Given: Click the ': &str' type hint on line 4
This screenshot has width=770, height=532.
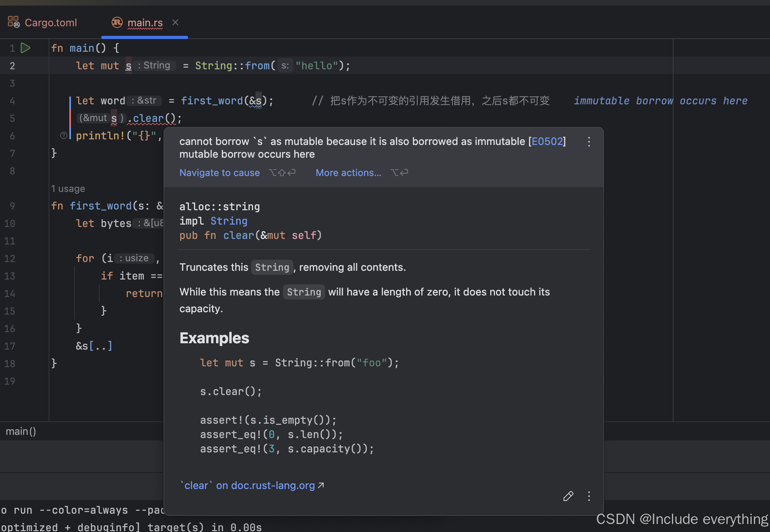Looking at the screenshot, I should 144,101.
